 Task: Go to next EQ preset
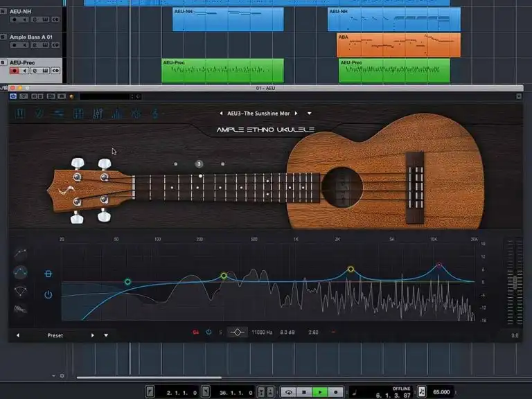pos(93,335)
